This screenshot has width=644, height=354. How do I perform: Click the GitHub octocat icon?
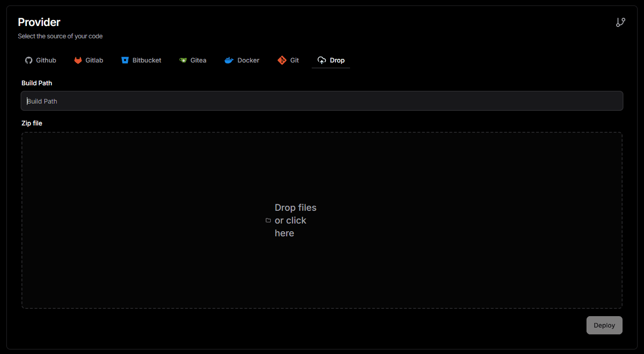pyautogui.click(x=29, y=60)
